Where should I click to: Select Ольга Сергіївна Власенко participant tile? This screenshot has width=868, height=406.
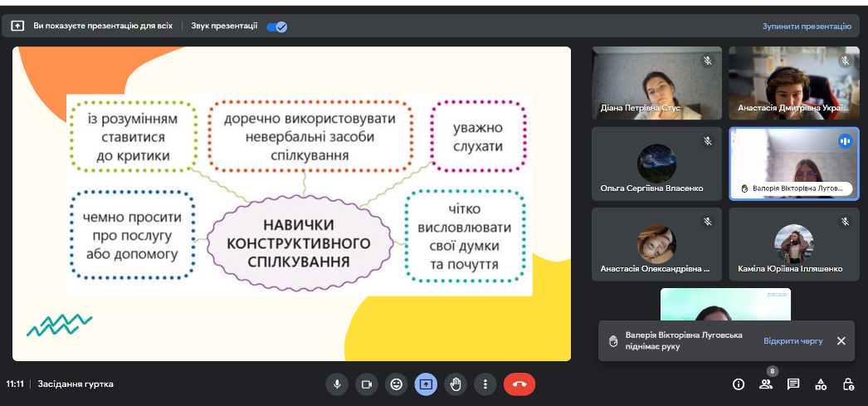coord(656,164)
